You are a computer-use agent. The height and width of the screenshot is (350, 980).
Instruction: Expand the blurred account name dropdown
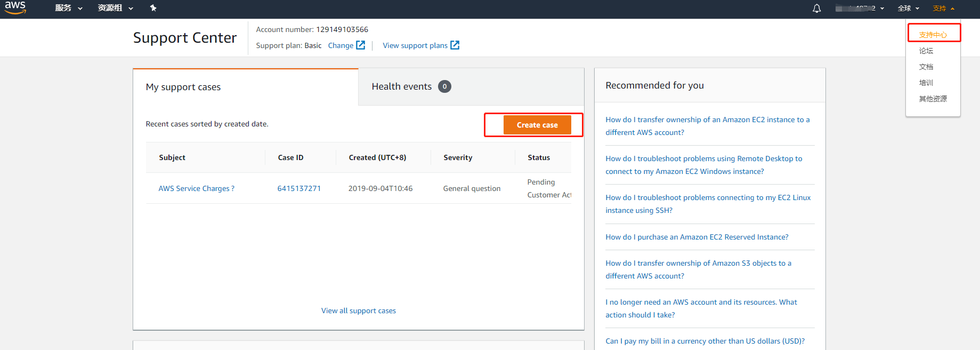click(x=860, y=9)
